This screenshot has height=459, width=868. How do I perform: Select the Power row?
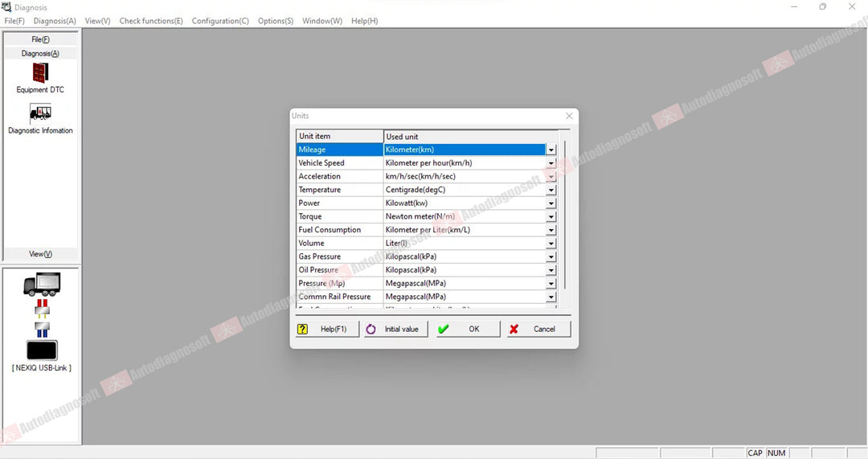coord(426,203)
